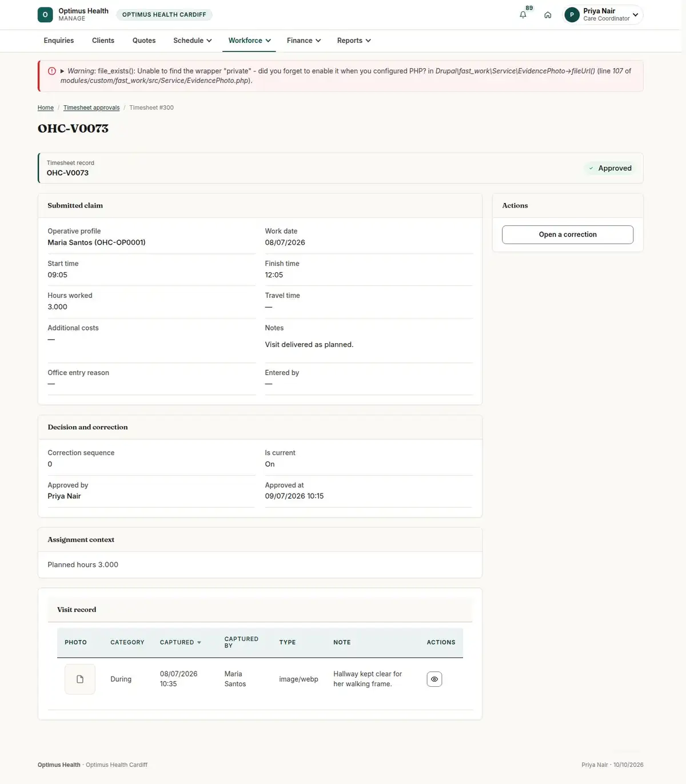Click the home icon in header
Viewport: 686px width, 784px height.
point(548,15)
